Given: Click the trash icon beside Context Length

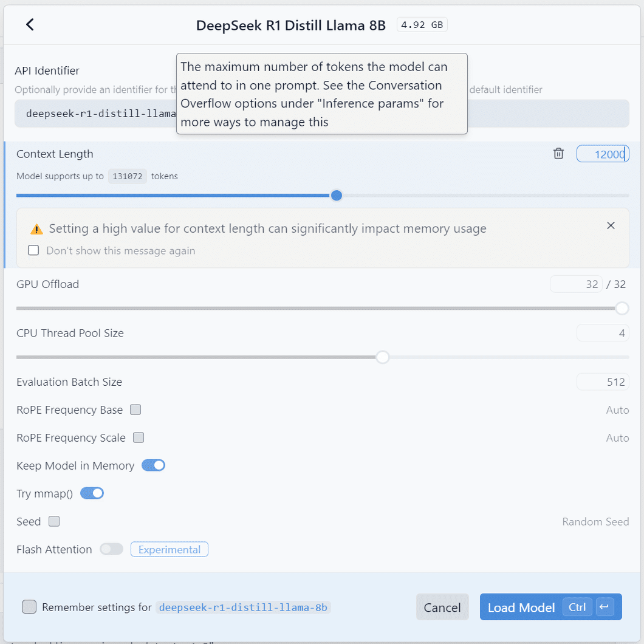Looking at the screenshot, I should [x=558, y=154].
